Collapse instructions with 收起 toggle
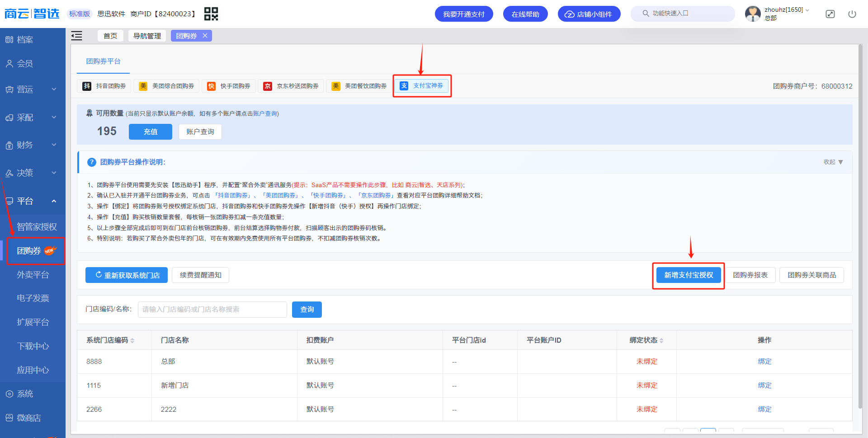The image size is (868, 438). click(x=833, y=162)
